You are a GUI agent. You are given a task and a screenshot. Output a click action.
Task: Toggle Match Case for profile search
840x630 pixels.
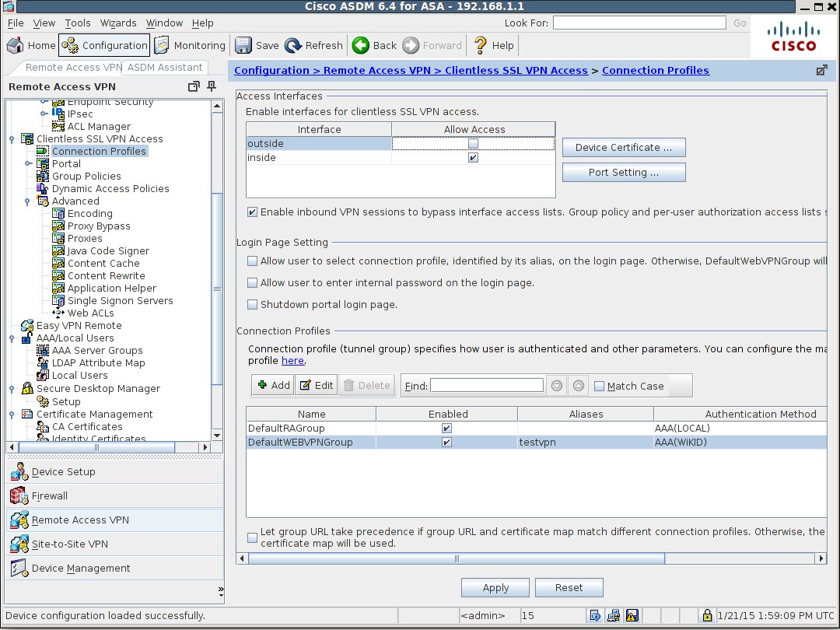click(x=599, y=386)
